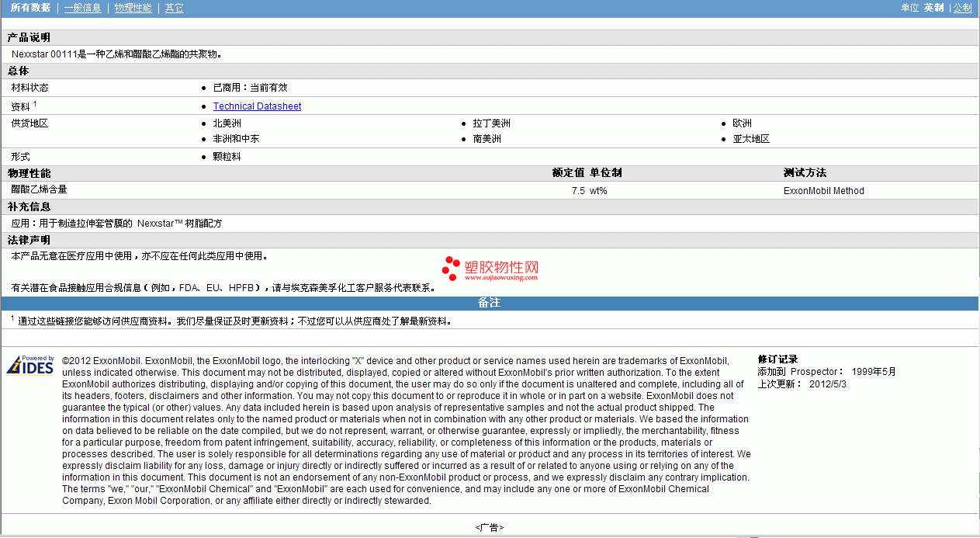Select the 材料状态 row label

(x=30, y=88)
